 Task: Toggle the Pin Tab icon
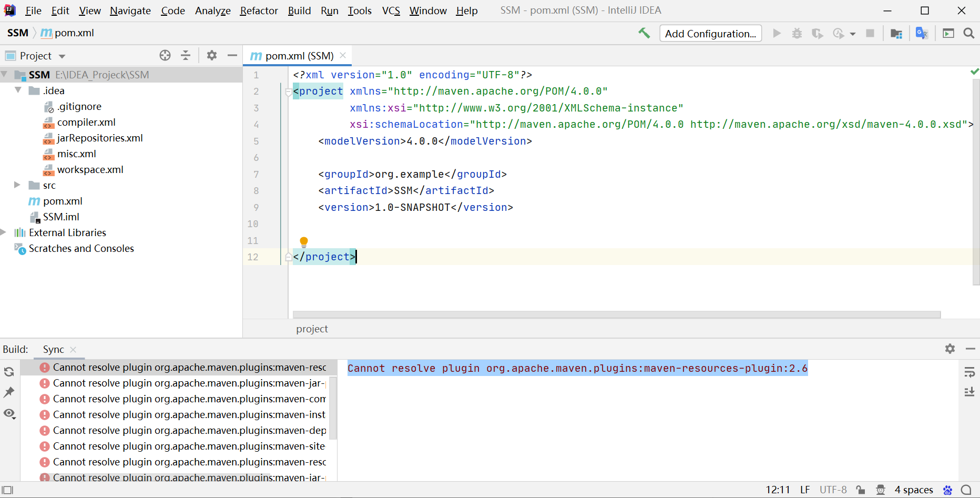(x=9, y=392)
